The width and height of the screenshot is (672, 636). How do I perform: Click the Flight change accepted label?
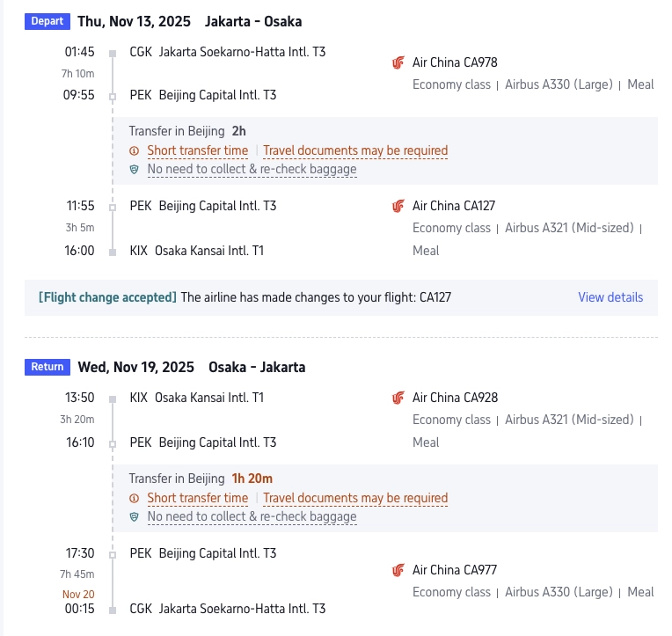(107, 297)
